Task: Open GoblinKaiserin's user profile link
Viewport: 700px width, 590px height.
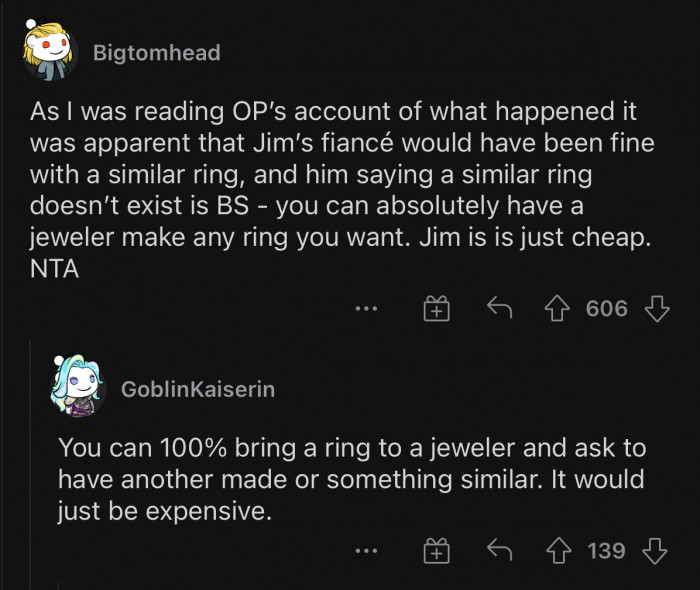Action: pos(198,389)
